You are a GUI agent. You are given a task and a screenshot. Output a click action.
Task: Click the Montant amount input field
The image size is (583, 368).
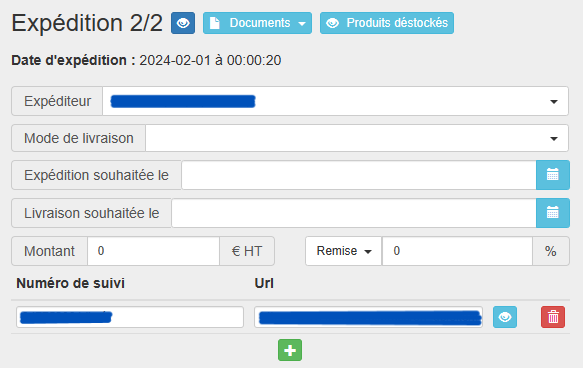coord(153,251)
